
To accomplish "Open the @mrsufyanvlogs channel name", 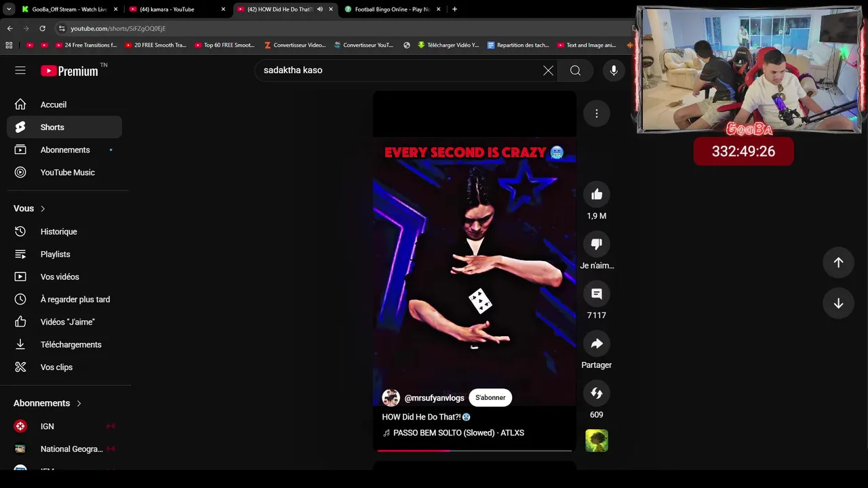I will click(x=434, y=398).
